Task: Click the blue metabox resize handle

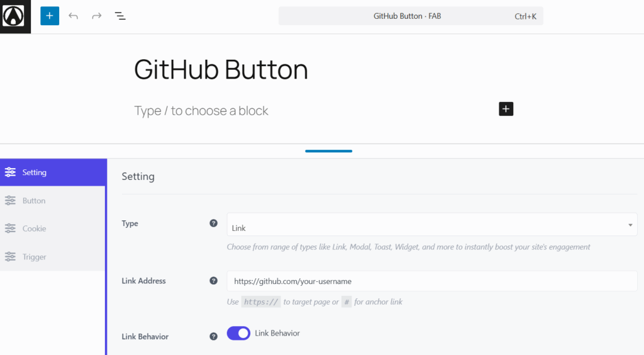Action: point(328,151)
